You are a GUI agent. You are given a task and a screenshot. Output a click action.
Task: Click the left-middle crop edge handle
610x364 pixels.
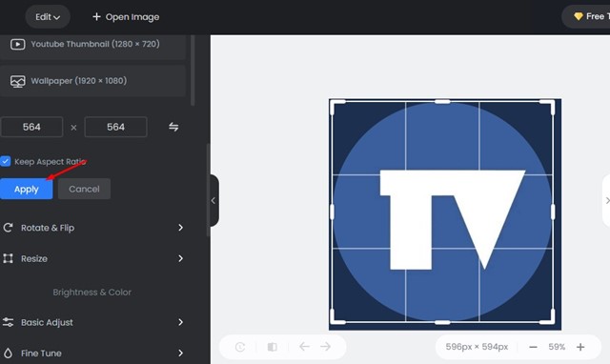(332, 212)
